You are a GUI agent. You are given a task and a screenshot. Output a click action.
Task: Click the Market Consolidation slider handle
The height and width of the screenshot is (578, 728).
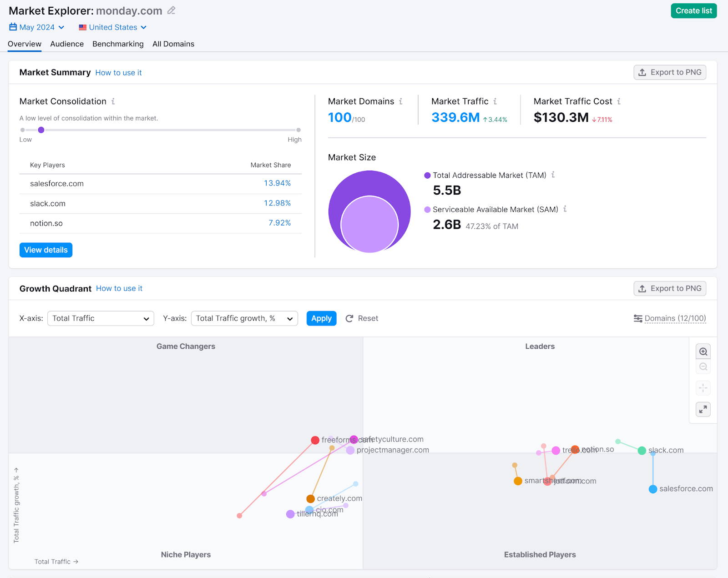point(41,130)
